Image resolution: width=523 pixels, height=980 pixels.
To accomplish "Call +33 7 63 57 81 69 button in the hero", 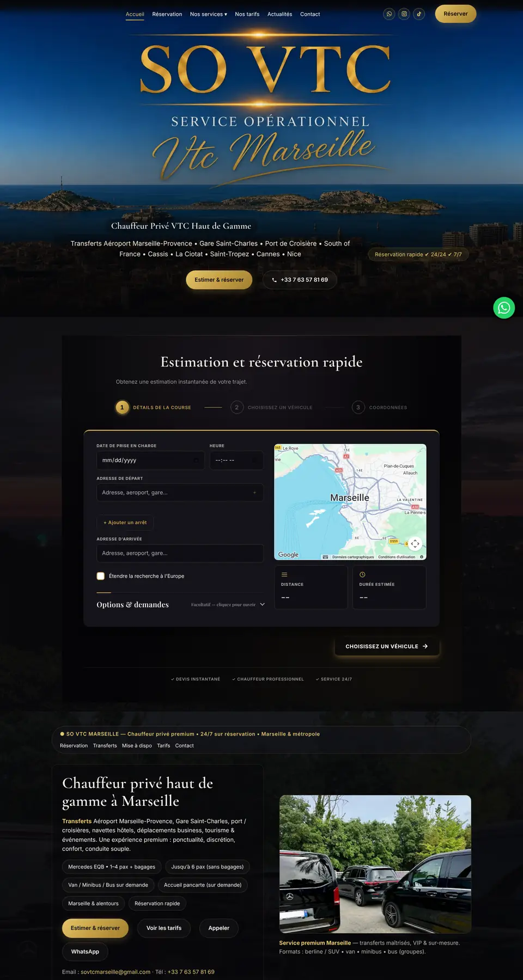I will 300,280.
